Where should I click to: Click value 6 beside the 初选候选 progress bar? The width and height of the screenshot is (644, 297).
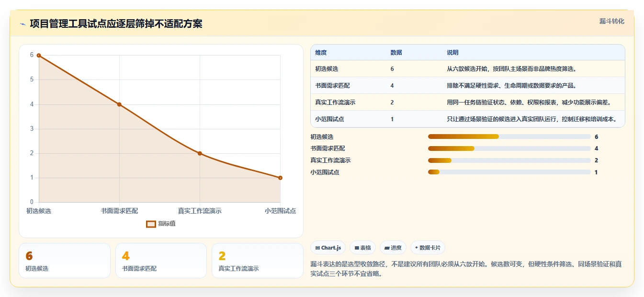tap(597, 137)
